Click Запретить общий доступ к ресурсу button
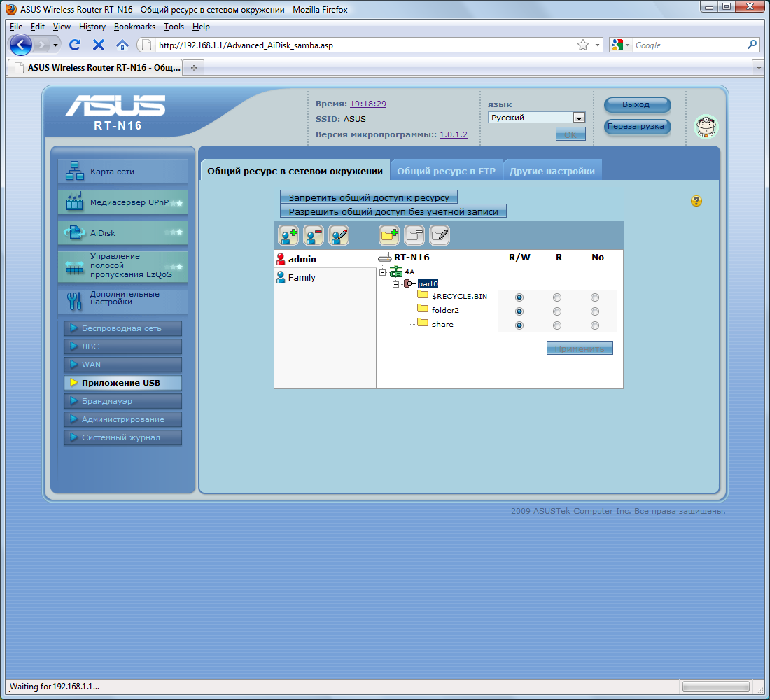 coord(369,197)
